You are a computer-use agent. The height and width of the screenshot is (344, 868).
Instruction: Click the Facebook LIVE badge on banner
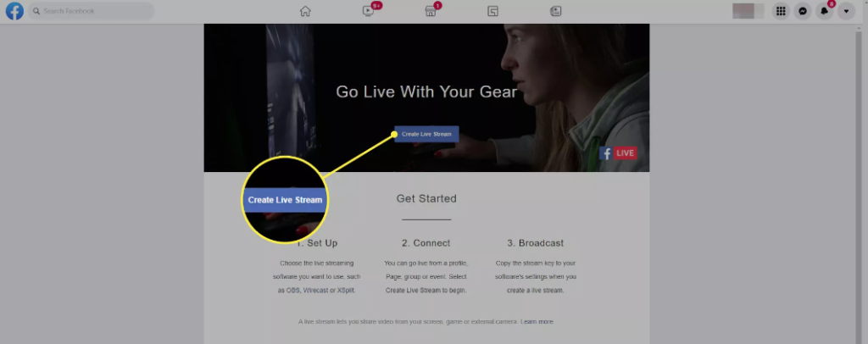tap(618, 153)
